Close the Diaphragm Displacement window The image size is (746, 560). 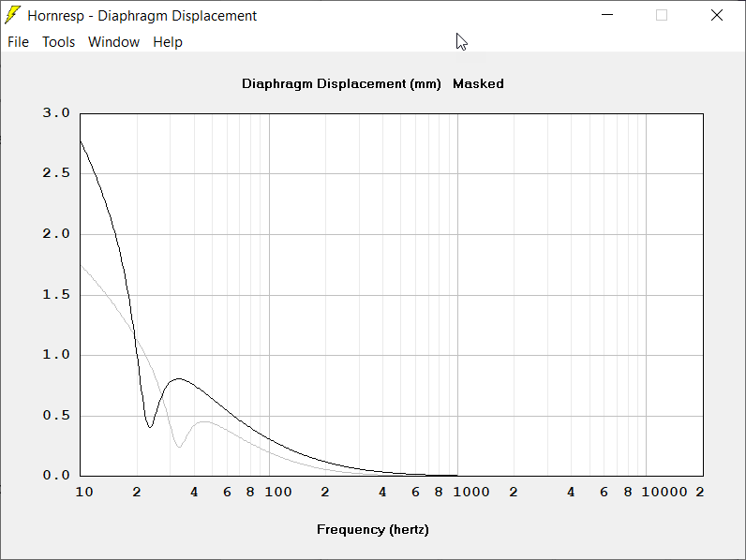[717, 15]
